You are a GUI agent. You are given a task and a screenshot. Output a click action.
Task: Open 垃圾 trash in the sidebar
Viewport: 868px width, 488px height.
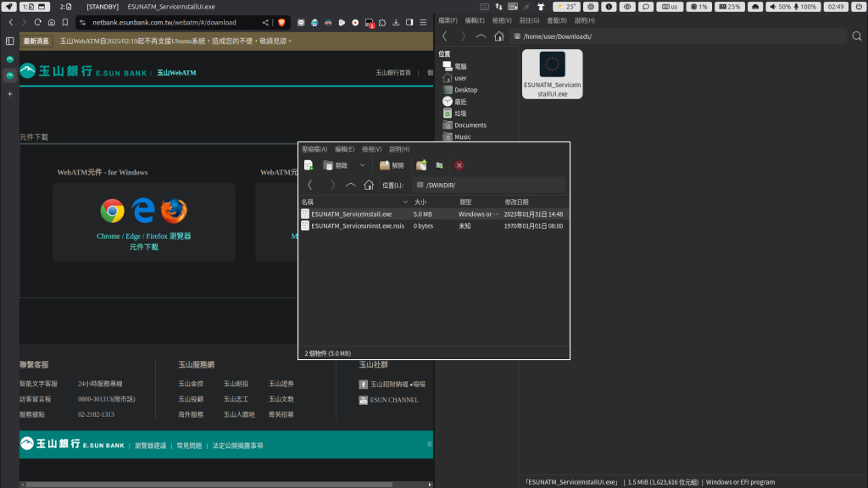455,114
